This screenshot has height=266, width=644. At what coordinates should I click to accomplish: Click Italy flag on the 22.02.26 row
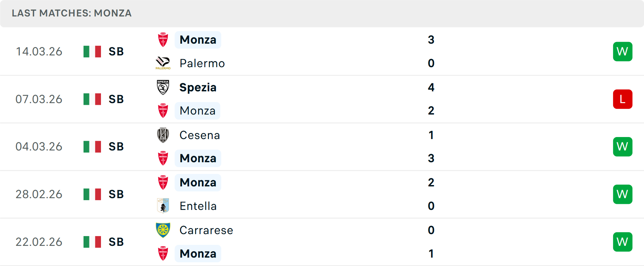click(92, 242)
